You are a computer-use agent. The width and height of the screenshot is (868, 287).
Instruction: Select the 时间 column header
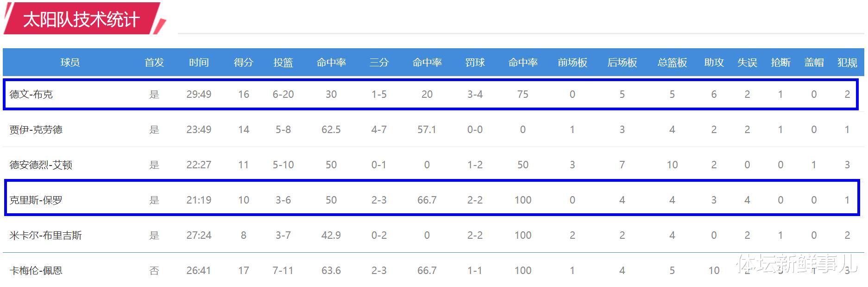(199, 63)
